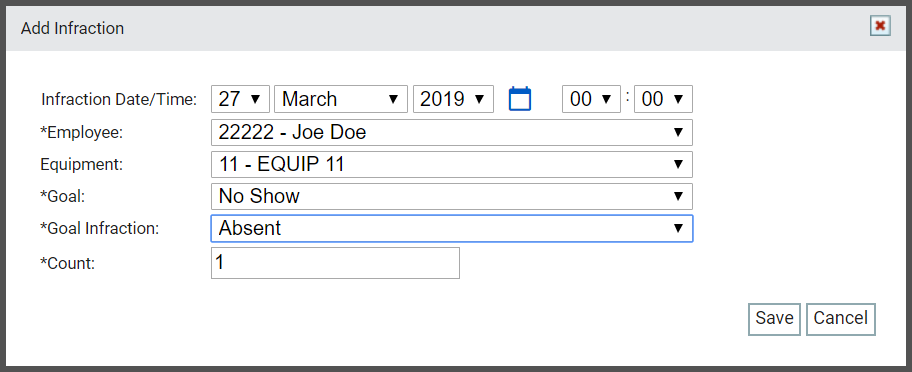Click the *Goal Infraction field label
Image resolution: width=912 pixels, height=372 pixels.
[99, 228]
